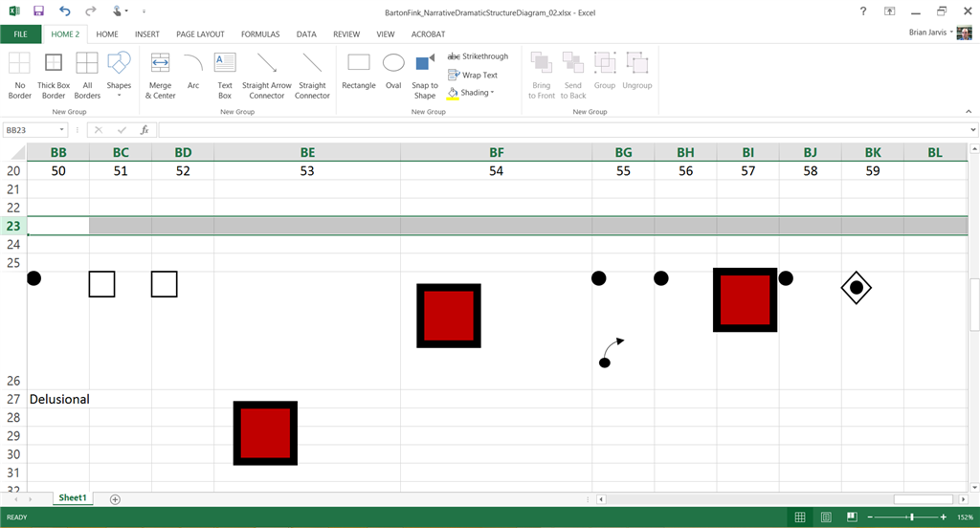
Task: Open Touch/Mouse mode options
Action: pos(119,11)
